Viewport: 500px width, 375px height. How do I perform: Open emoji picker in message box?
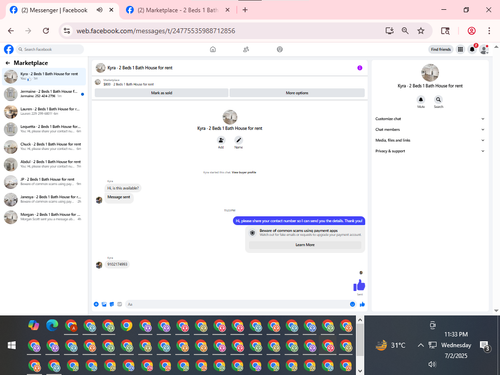(x=352, y=304)
